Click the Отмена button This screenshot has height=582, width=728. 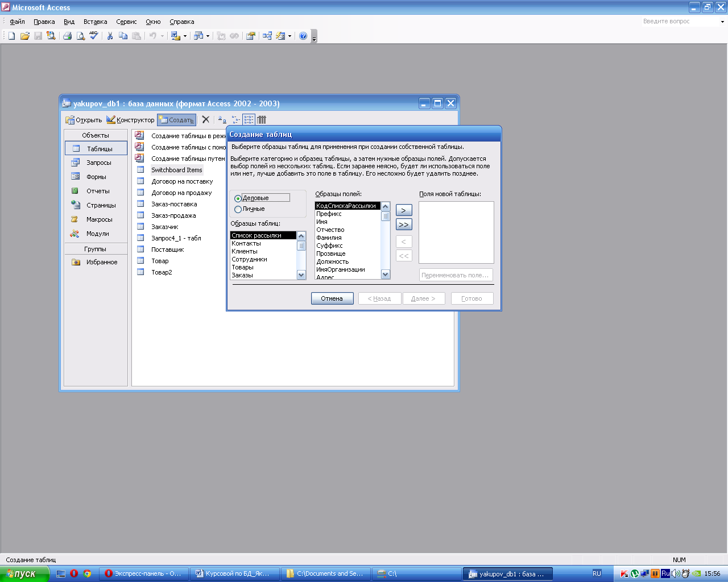point(332,298)
